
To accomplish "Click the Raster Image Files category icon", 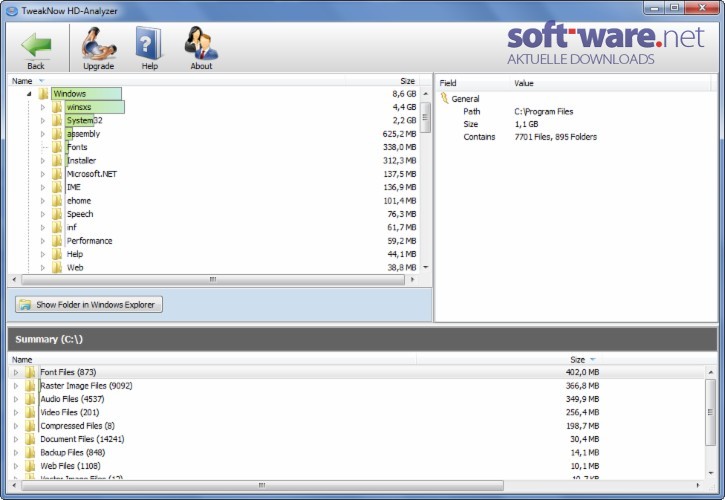I will tap(30, 386).
